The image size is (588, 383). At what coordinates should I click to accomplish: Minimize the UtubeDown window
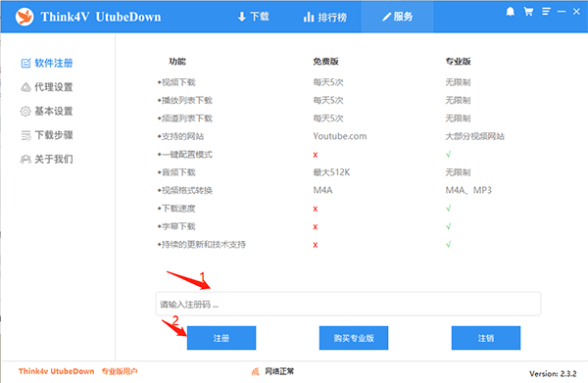pyautogui.click(x=562, y=12)
